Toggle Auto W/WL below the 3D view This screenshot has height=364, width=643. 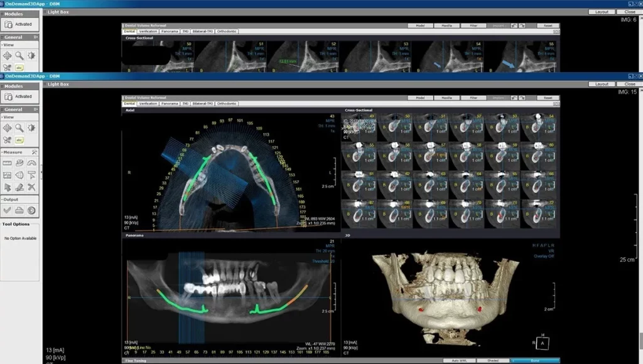pos(458,361)
